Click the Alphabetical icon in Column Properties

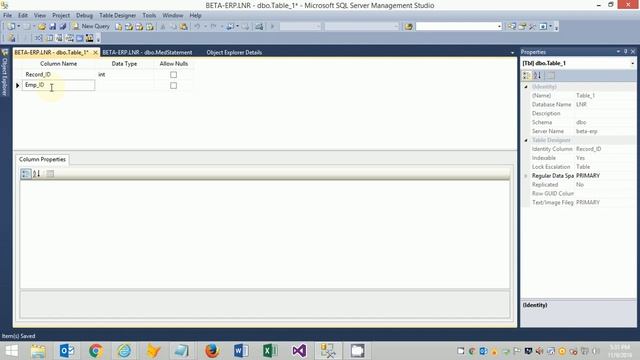click(36, 174)
